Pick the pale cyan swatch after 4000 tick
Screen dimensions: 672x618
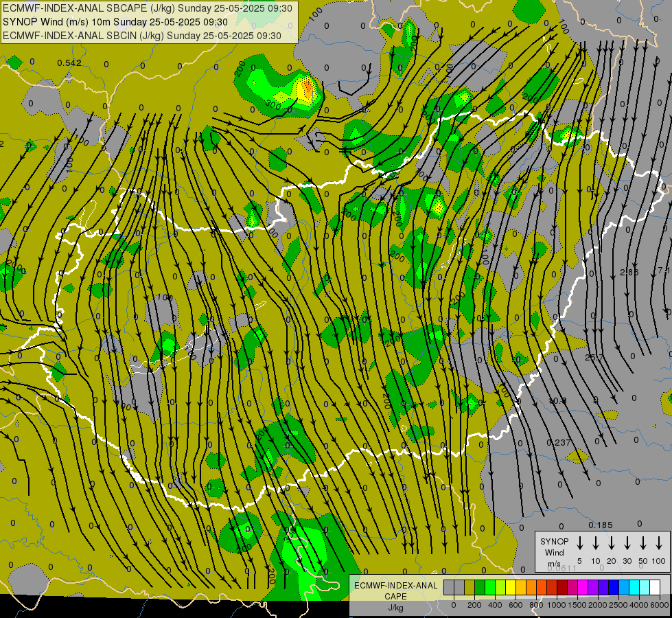(x=644, y=588)
